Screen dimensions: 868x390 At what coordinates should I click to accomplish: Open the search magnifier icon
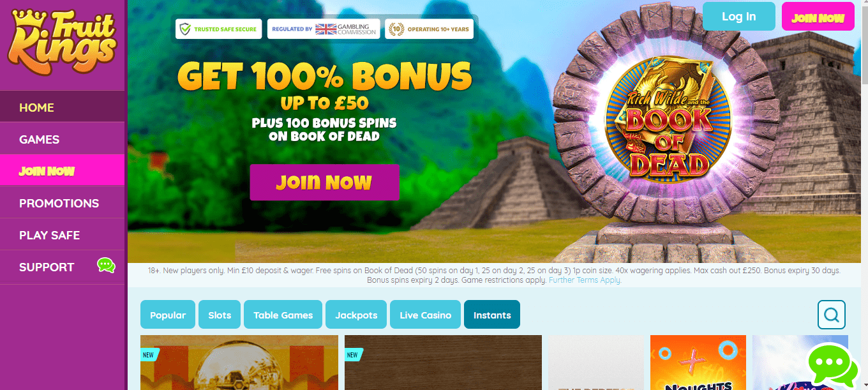tap(832, 315)
